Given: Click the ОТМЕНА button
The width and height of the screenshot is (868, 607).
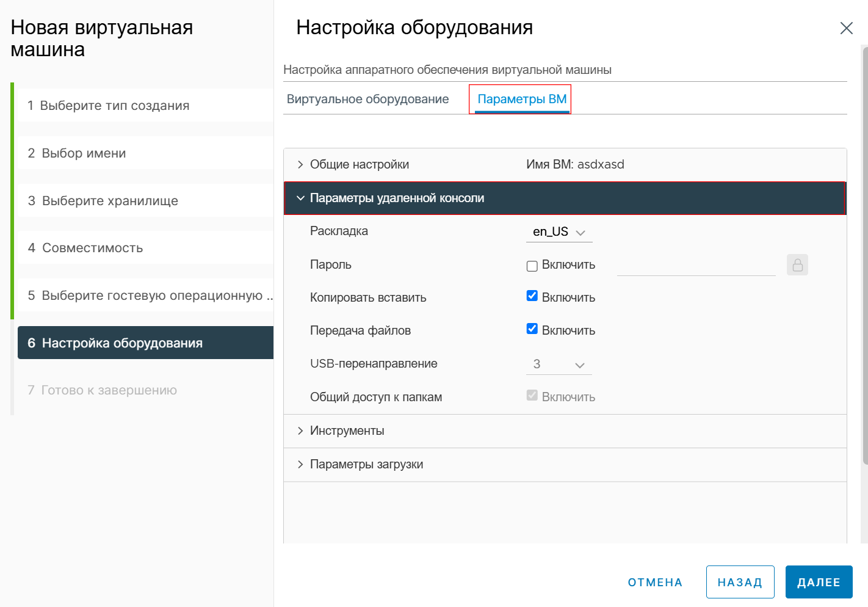Looking at the screenshot, I should [x=655, y=583].
